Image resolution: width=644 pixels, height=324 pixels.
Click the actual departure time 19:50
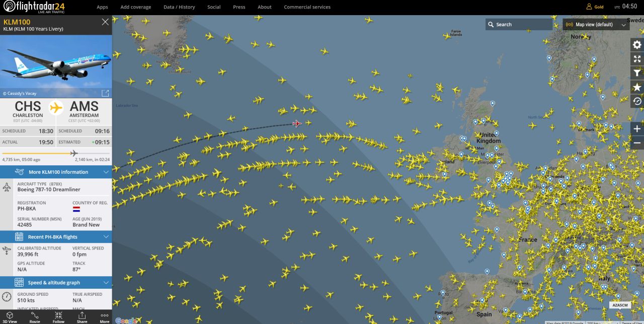(x=46, y=142)
